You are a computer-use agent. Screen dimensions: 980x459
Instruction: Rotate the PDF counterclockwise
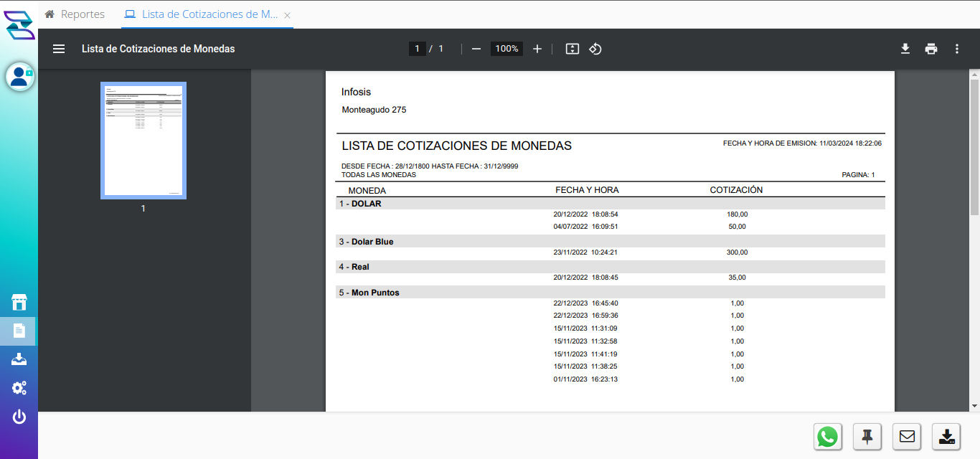pos(595,49)
